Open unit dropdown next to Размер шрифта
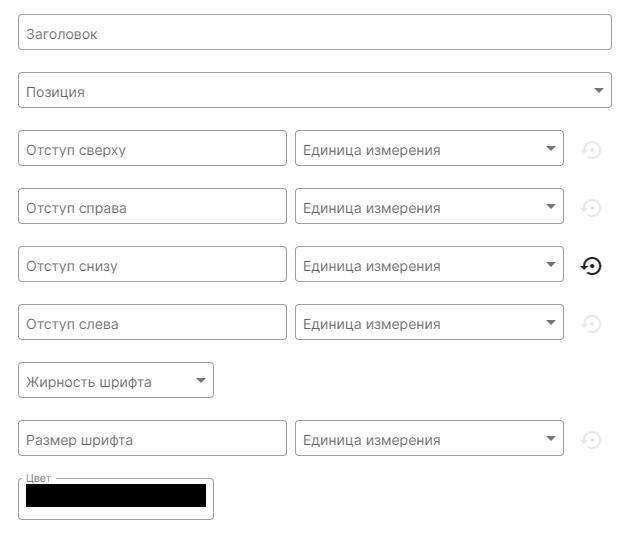The width and height of the screenshot is (634, 533). (429, 438)
